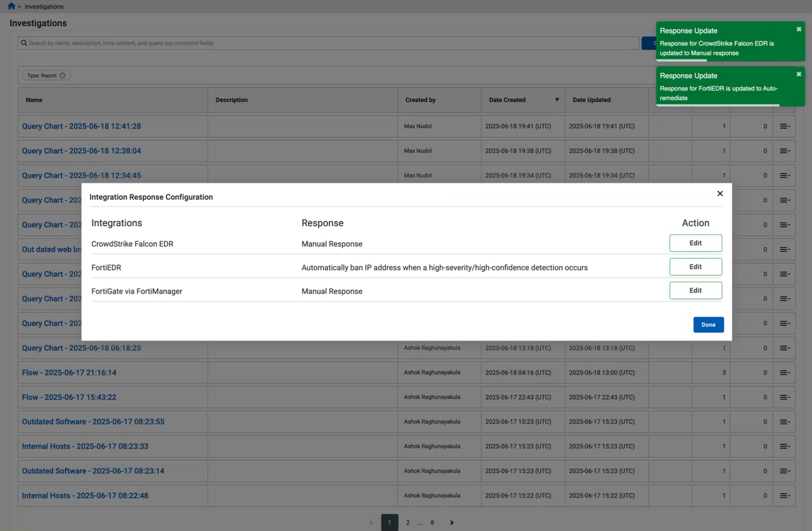Screen dimensions: 812x531
Task: Focus the investigations search field
Action: coord(330,43)
